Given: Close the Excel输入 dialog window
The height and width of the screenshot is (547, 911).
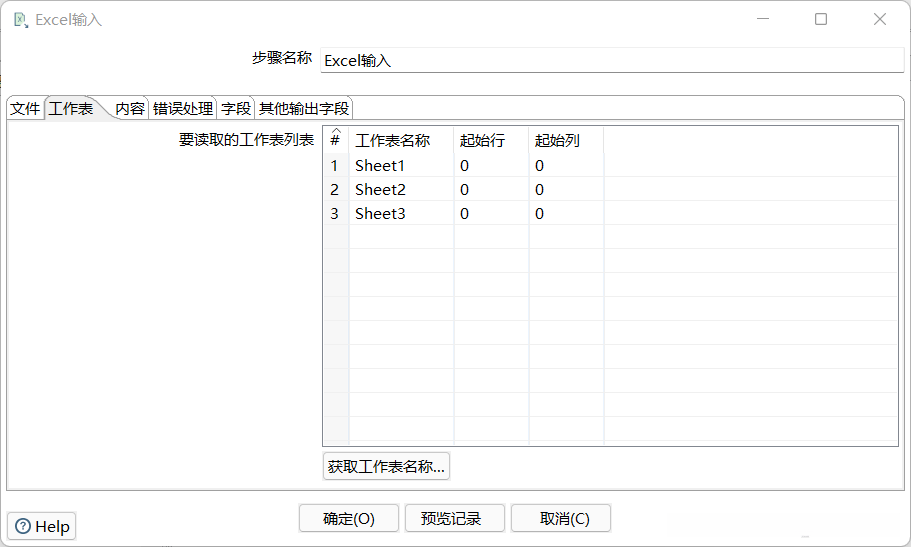Looking at the screenshot, I should (880, 19).
